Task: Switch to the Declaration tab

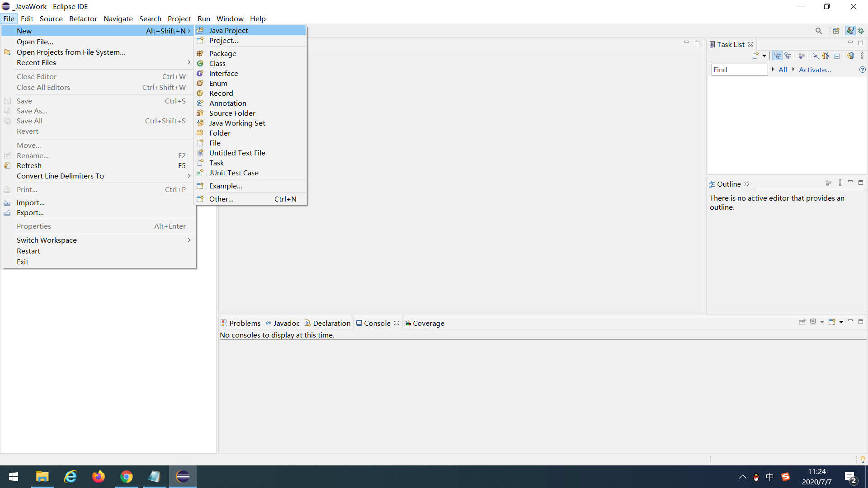Action: (327, 323)
